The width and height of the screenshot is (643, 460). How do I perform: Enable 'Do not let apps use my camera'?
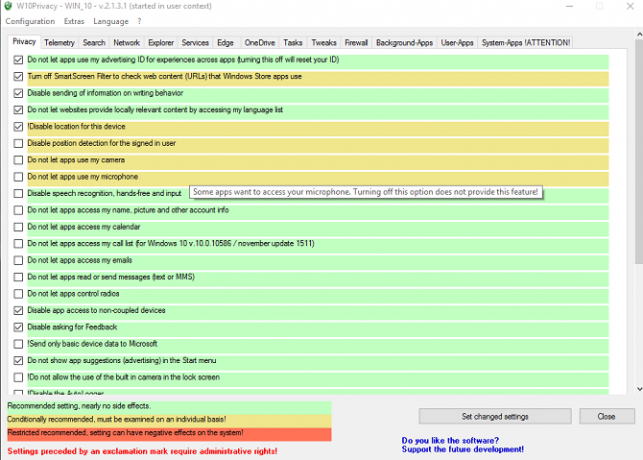click(18, 160)
